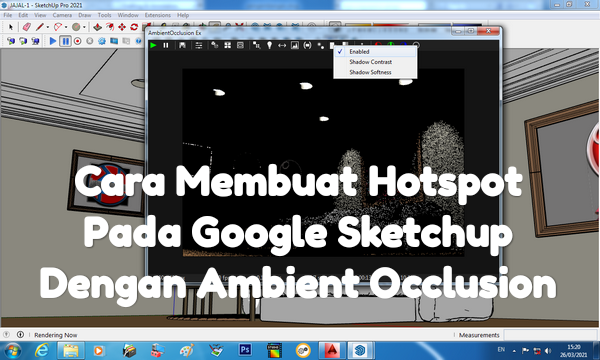Select the arrow Select tool in SketchUp toolbar
The image size is (600, 360).
coord(11,27)
